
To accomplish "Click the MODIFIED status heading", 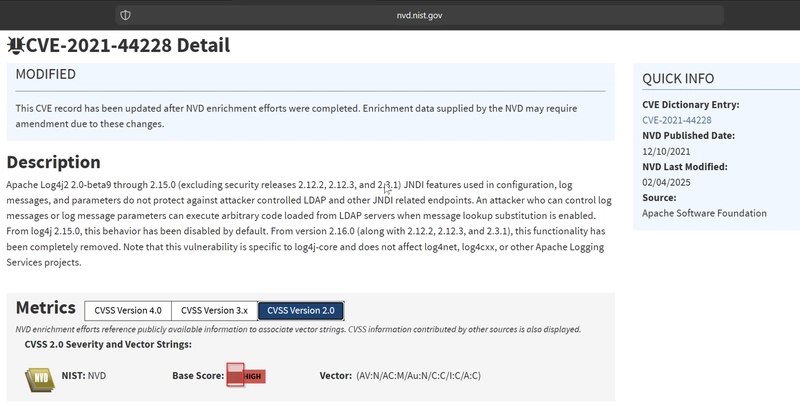I will pyautogui.click(x=45, y=74).
